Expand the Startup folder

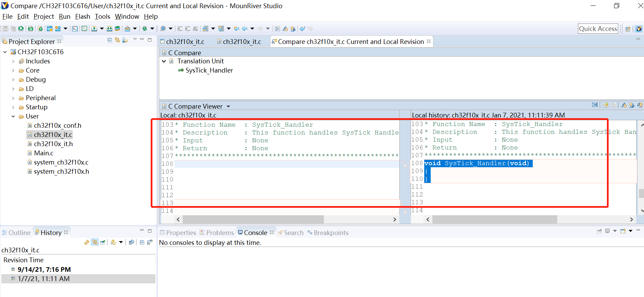[13, 107]
